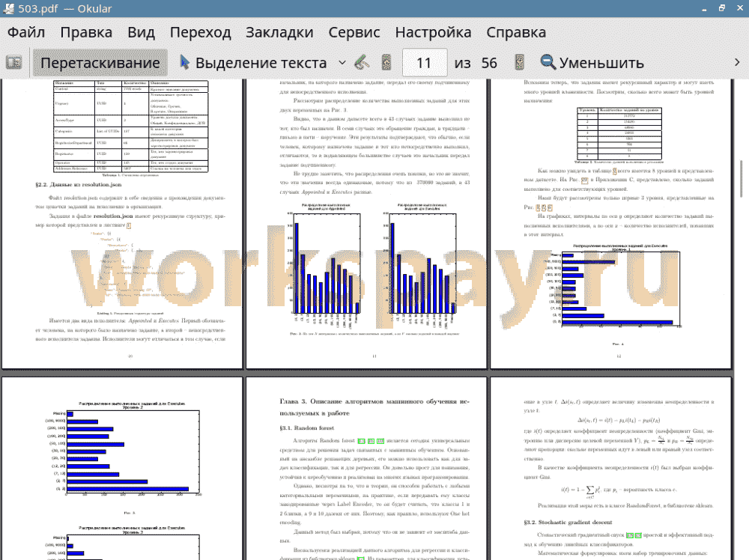The width and height of the screenshot is (749, 560).
Task: Click the Okular app icon in title bar
Action: [x=8, y=8]
